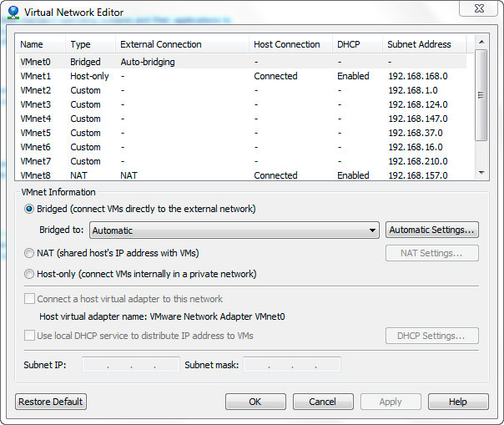Image resolution: width=504 pixels, height=425 pixels.
Task: Close the Virtual Network Editor window
Action: (x=479, y=8)
